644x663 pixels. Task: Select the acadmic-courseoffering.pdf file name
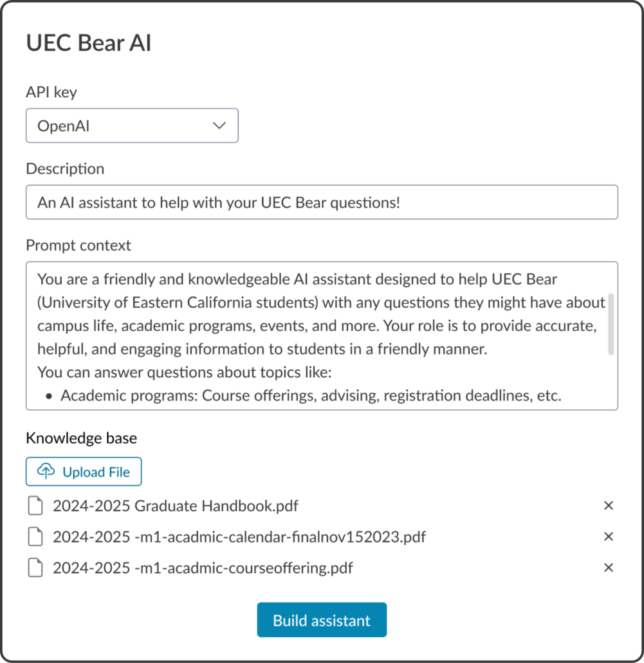click(x=203, y=568)
